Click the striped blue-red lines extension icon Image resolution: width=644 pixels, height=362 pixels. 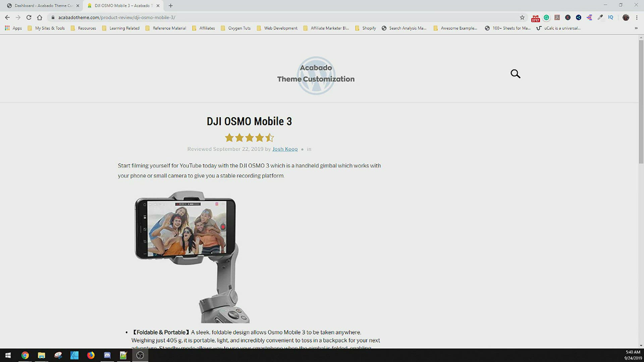tap(589, 17)
